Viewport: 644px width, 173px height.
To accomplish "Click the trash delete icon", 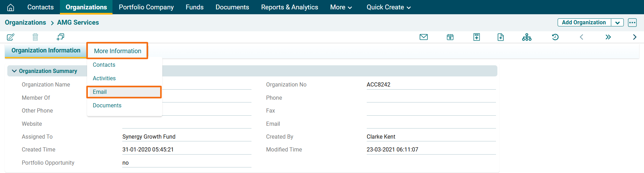I will click(x=35, y=37).
